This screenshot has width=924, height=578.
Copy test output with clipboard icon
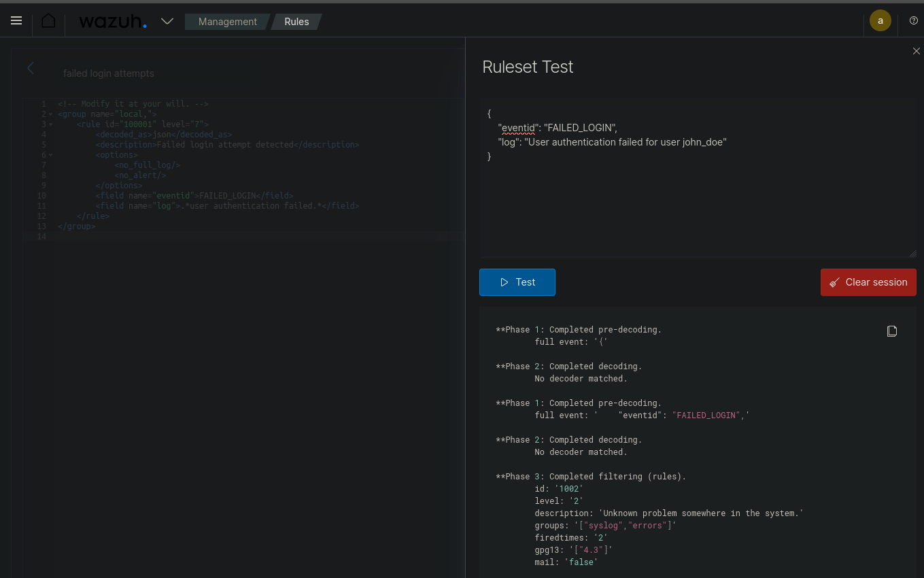892,331
